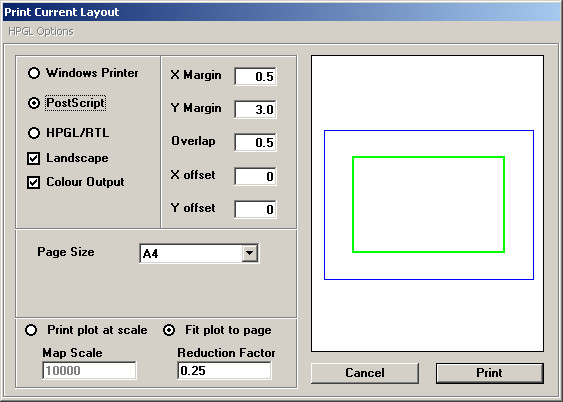
Task: Click the Y Margin value field
Action: [x=255, y=109]
